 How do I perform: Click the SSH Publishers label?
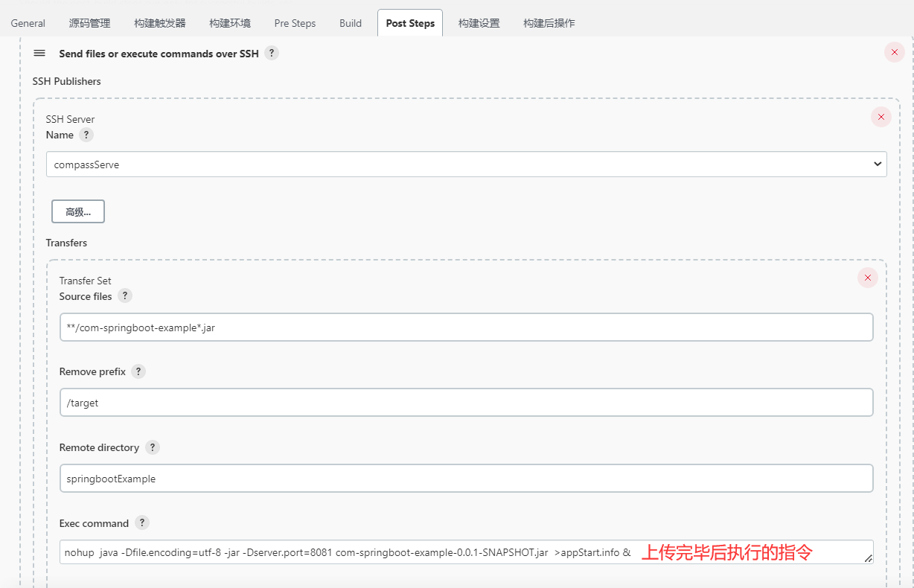tap(67, 80)
